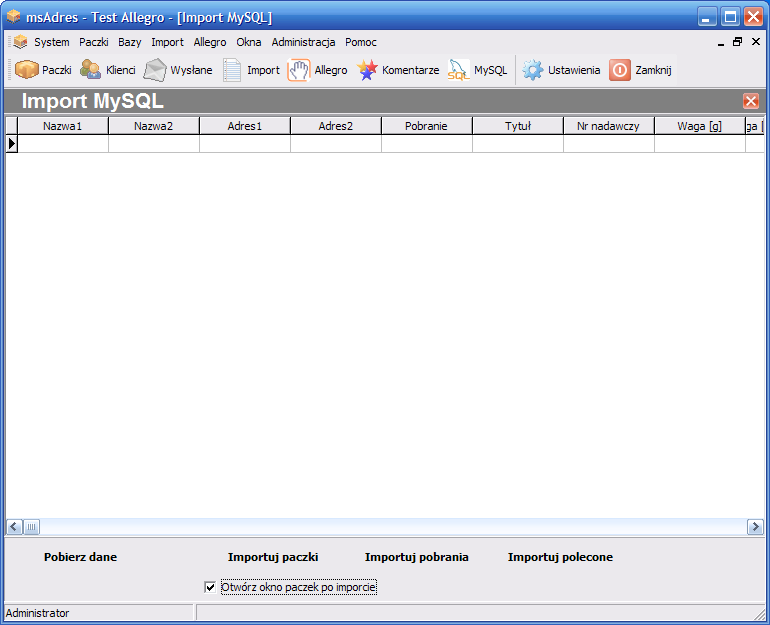Click the Import document toolbar icon

232,70
